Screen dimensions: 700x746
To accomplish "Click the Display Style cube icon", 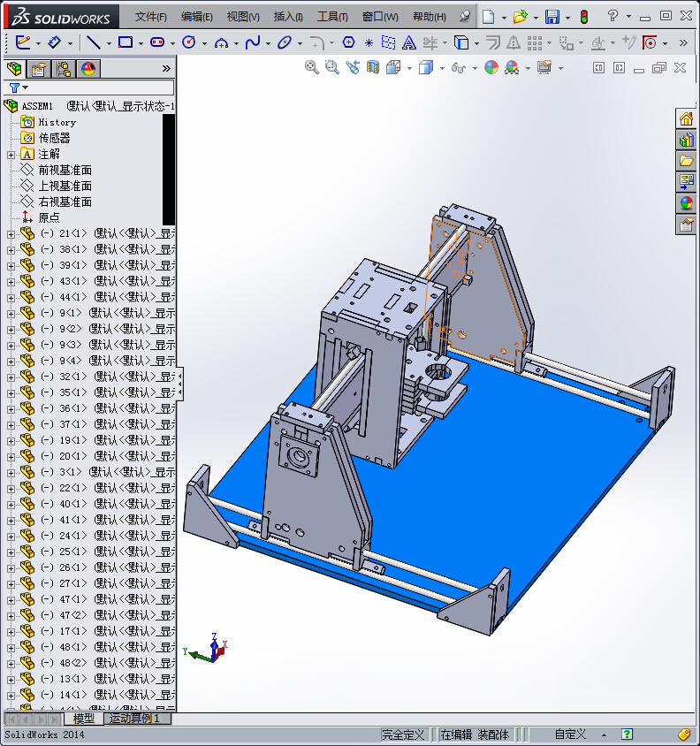I will point(426,67).
